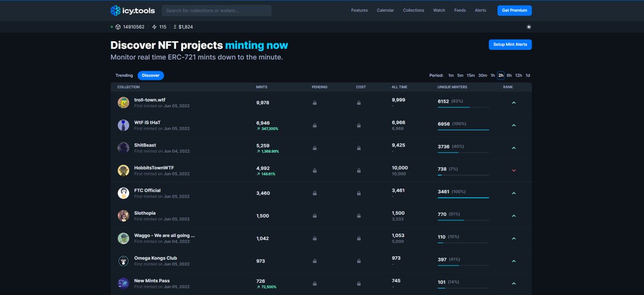The height and width of the screenshot is (295, 644).
Task: Sort by the ALL TIME column header
Action: pos(399,87)
